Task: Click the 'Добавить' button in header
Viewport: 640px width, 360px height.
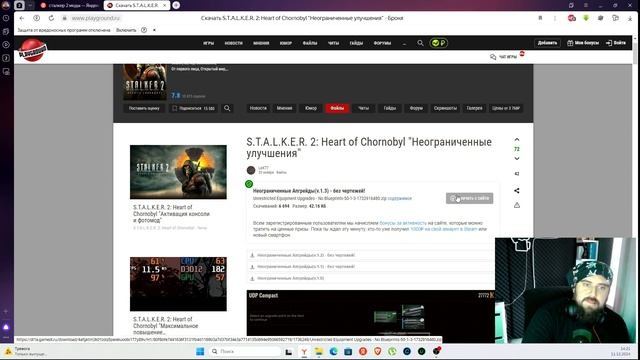Action: point(547,43)
